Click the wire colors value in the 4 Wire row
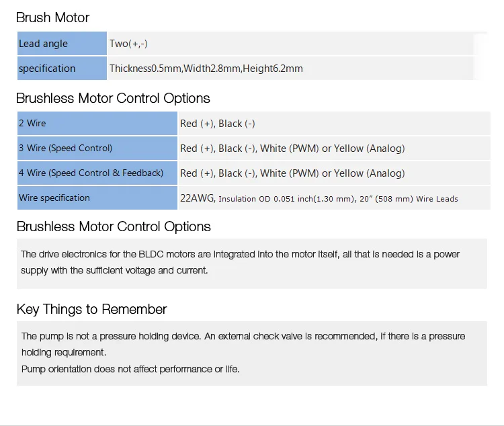This screenshot has height=426, width=504. 292,173
